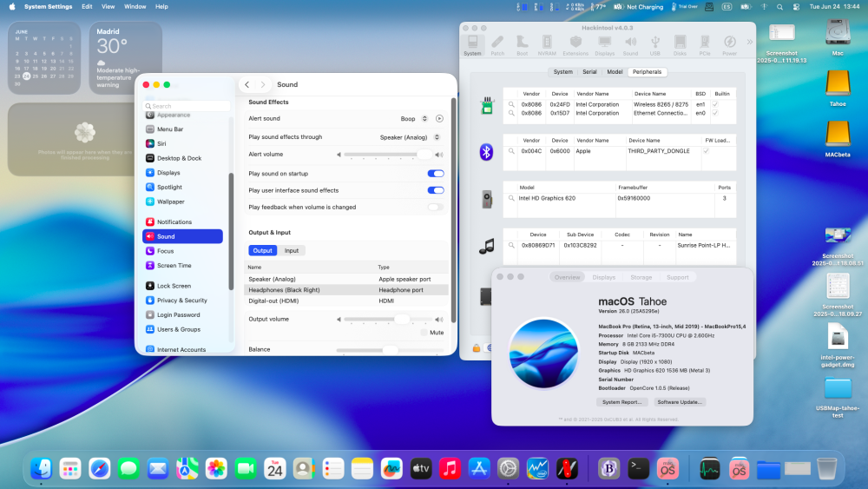Open the Extensions section in Hackintool
868x489 pixels.
click(575, 45)
